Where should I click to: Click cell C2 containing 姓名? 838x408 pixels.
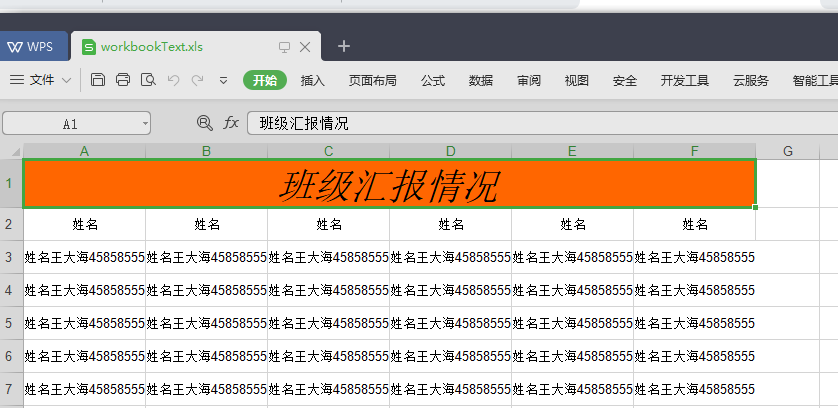coord(329,225)
